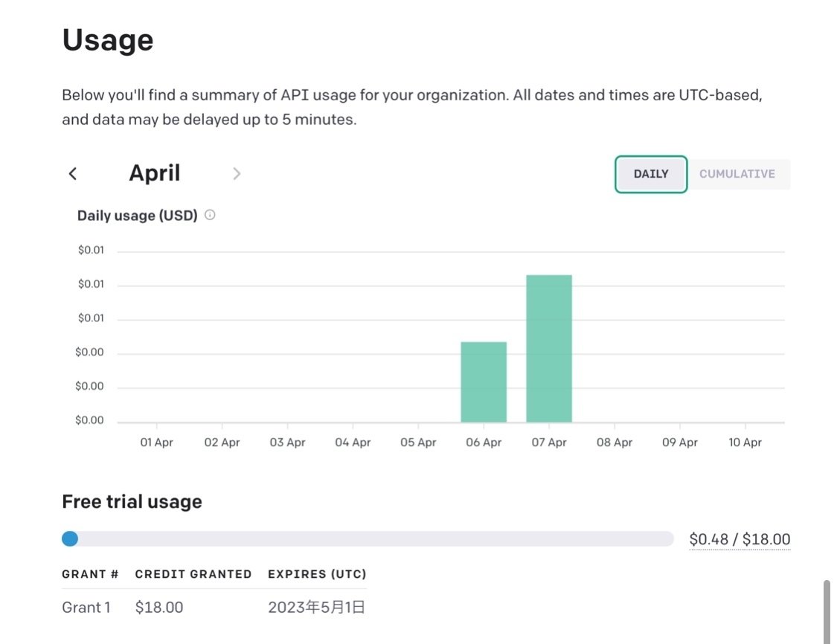
Task: Click the page vertical scrollbar thumb
Action: [827, 611]
